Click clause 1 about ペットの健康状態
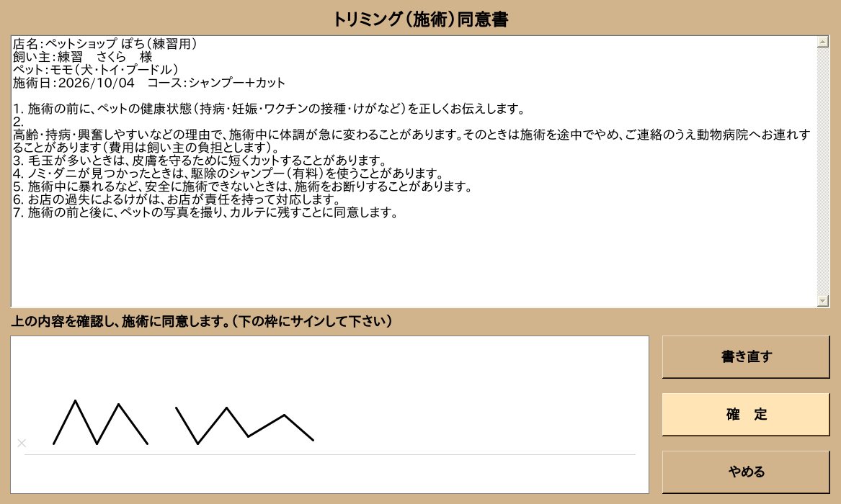 coord(269,109)
